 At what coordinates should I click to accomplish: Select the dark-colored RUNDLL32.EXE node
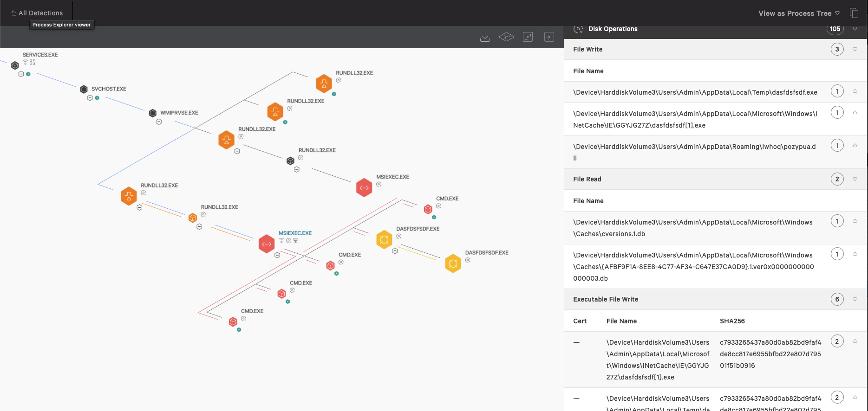tap(290, 161)
